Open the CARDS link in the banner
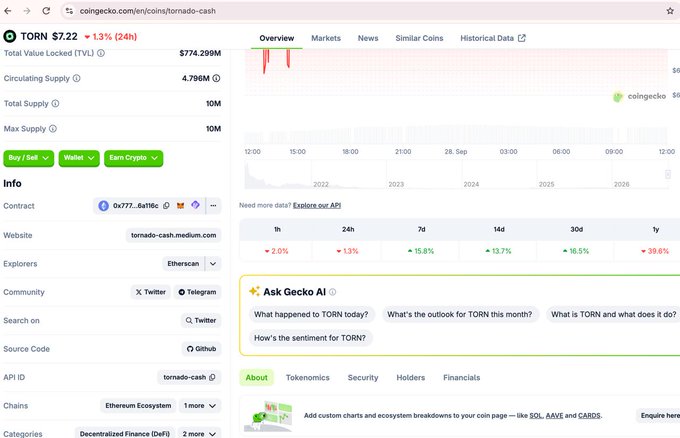The image size is (680, 438). (x=589, y=415)
